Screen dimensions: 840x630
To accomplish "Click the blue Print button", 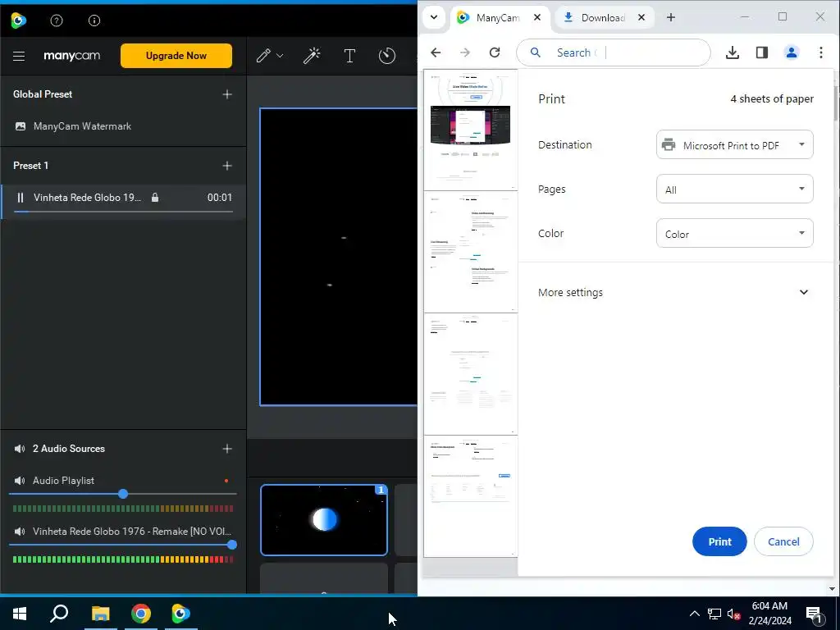I will pos(719,541).
